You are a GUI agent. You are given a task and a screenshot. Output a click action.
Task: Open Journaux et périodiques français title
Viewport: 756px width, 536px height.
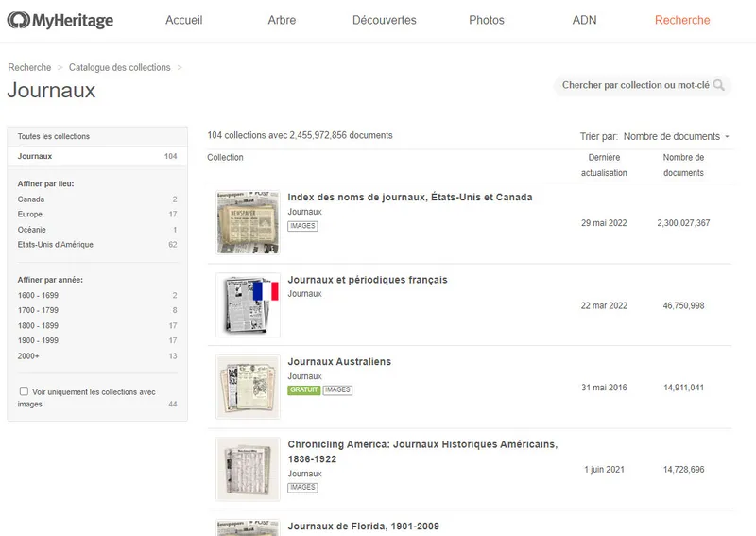[368, 280]
